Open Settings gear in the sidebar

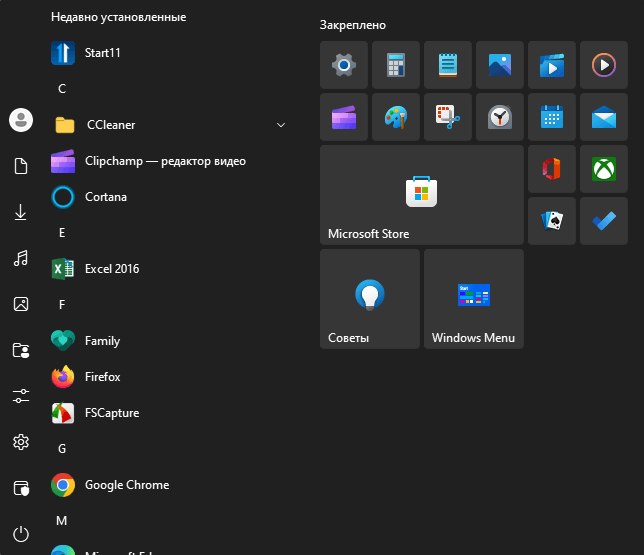click(x=21, y=442)
